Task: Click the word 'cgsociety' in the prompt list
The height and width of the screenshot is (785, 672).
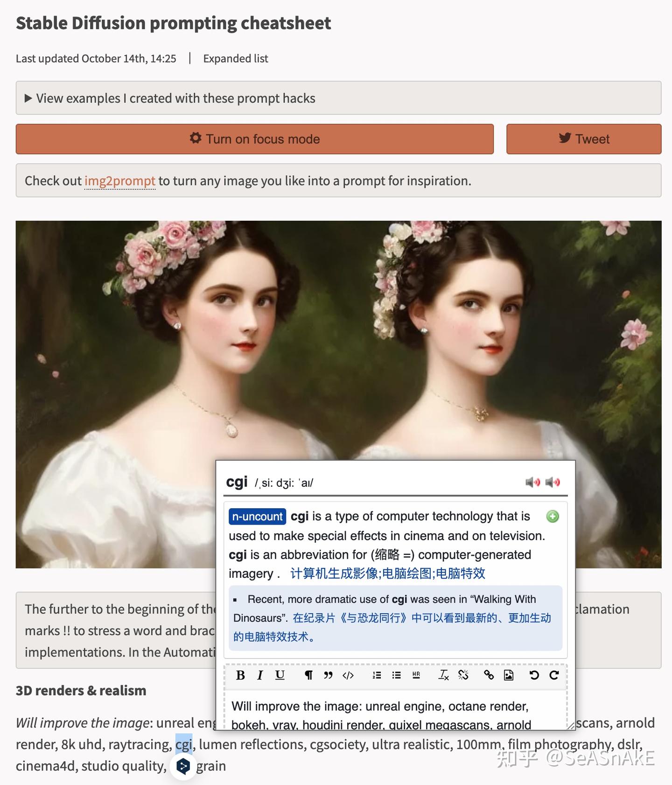Action: [x=337, y=744]
